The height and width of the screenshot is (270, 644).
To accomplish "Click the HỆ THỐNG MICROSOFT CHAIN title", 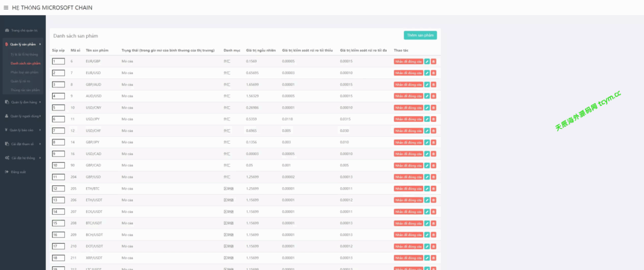I will [x=52, y=8].
